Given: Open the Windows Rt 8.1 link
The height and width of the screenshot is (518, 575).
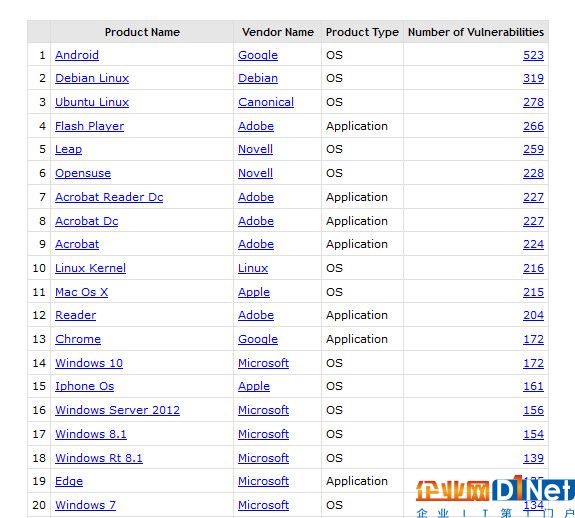Looking at the screenshot, I should tap(99, 458).
